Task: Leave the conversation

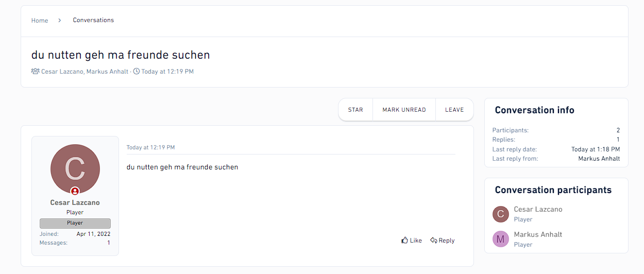Action: point(454,110)
